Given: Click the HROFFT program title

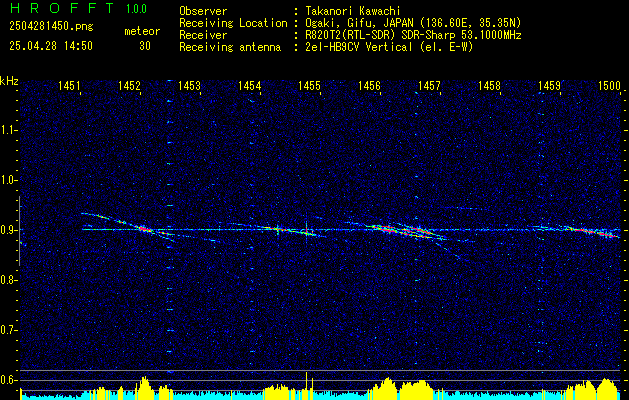Looking at the screenshot, I should point(61,8).
